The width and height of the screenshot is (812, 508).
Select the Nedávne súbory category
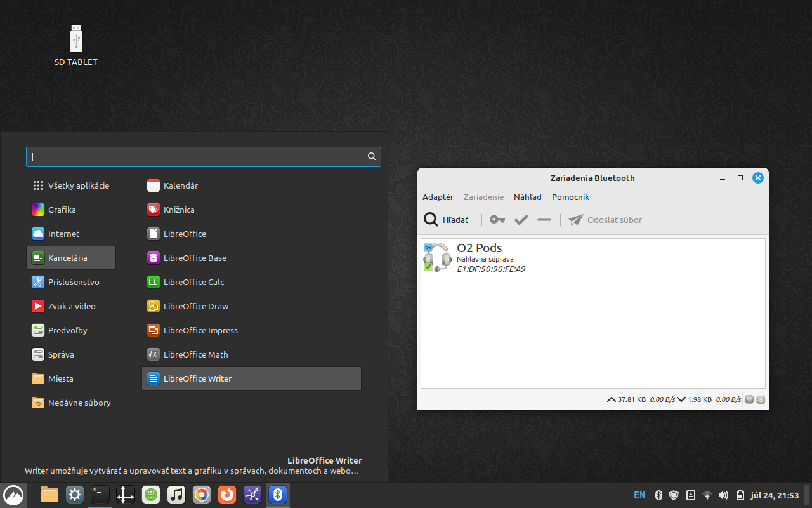pyautogui.click(x=71, y=403)
